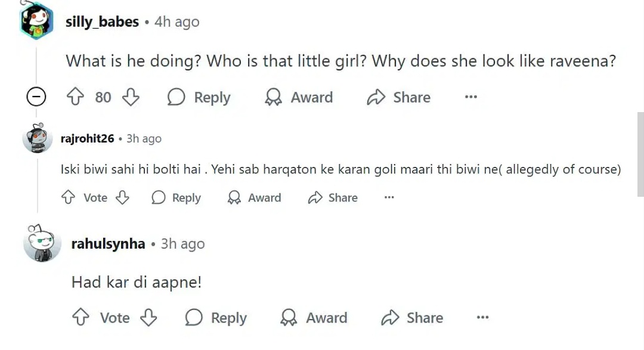
Task: Upvote the silly_babes comment
Action: coord(76,97)
